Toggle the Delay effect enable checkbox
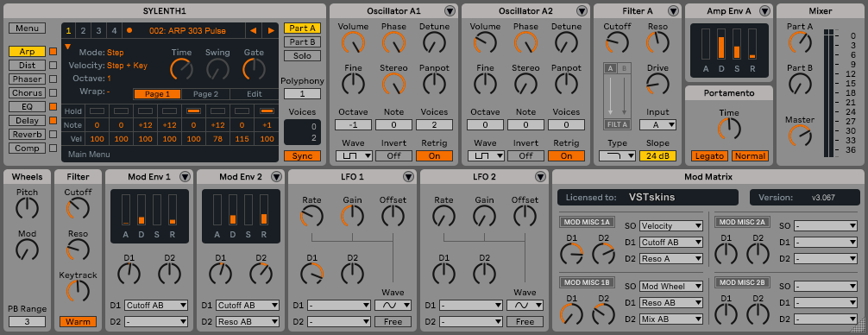Screen dimensions: 868x335 click(53, 121)
